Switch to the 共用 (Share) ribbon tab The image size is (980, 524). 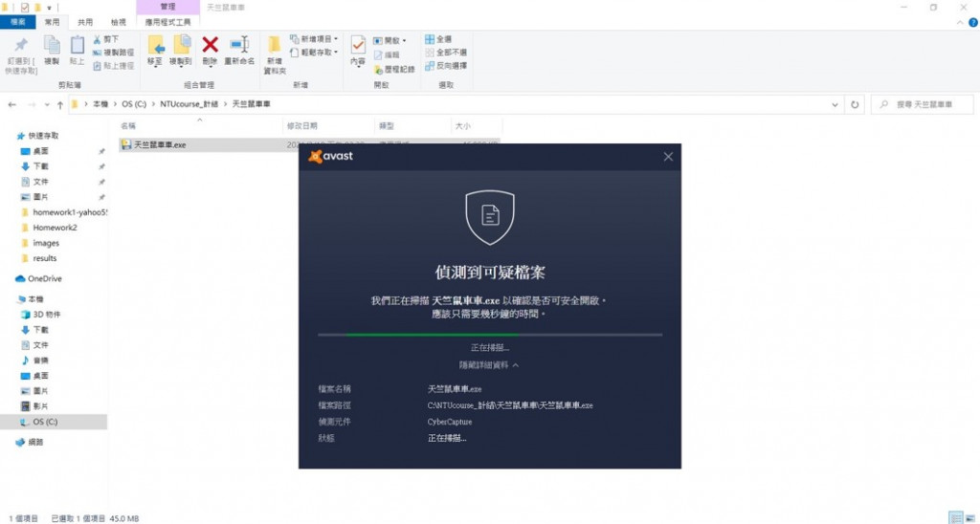(85, 22)
